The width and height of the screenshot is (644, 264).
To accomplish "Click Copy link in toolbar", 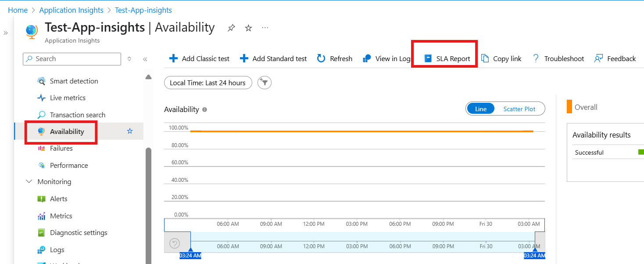I will pos(501,58).
